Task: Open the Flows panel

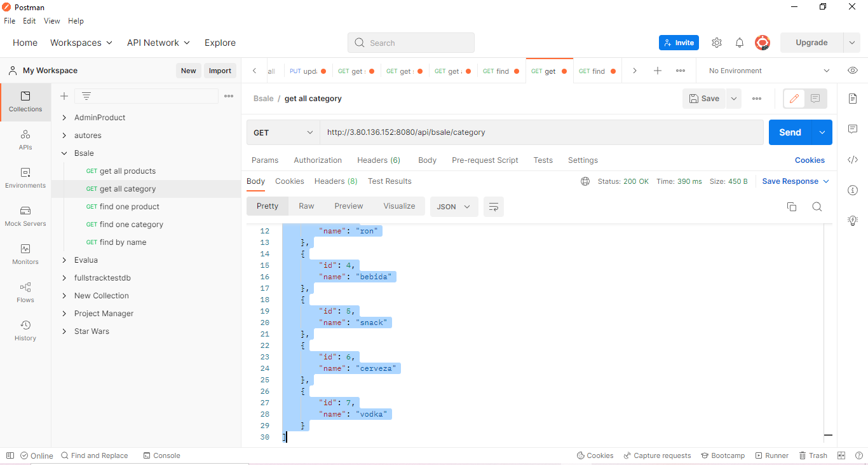Action: pyautogui.click(x=25, y=293)
